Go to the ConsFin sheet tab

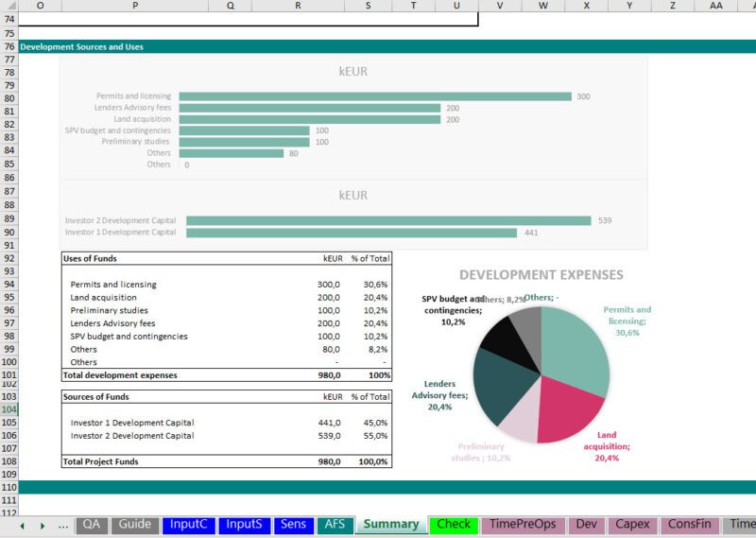pyautogui.click(x=690, y=525)
